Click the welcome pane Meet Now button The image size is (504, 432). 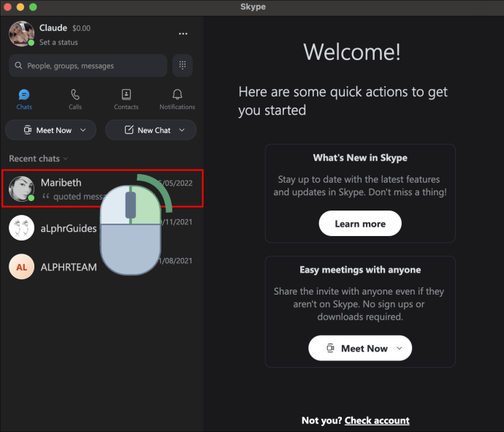click(360, 348)
